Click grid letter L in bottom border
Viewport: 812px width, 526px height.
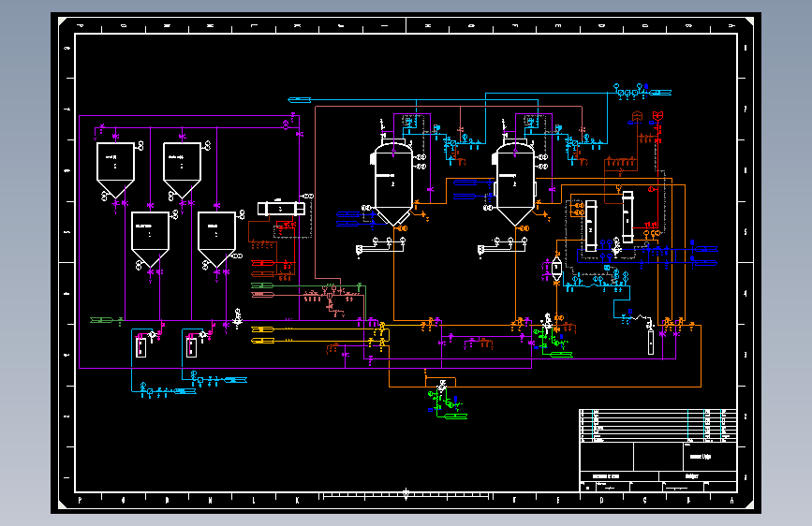pyautogui.click(x=254, y=500)
